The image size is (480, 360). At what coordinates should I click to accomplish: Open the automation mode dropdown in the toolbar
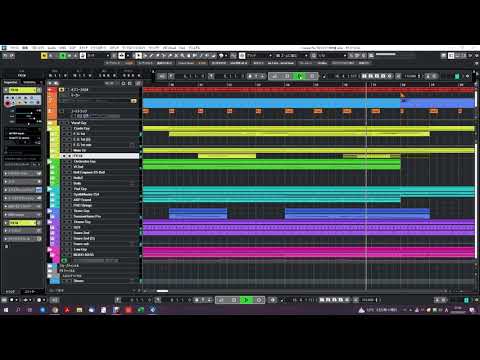coord(97,56)
